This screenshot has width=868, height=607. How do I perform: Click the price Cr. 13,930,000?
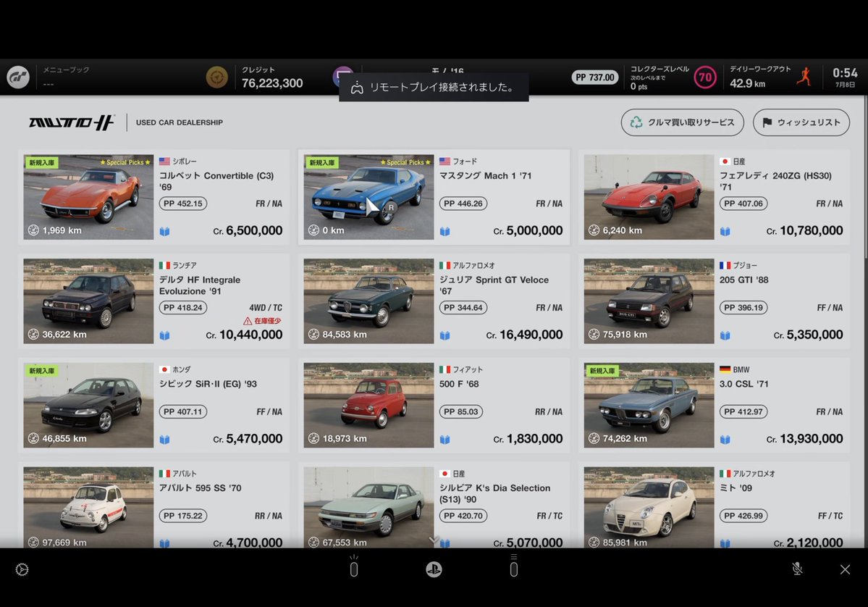[804, 439]
